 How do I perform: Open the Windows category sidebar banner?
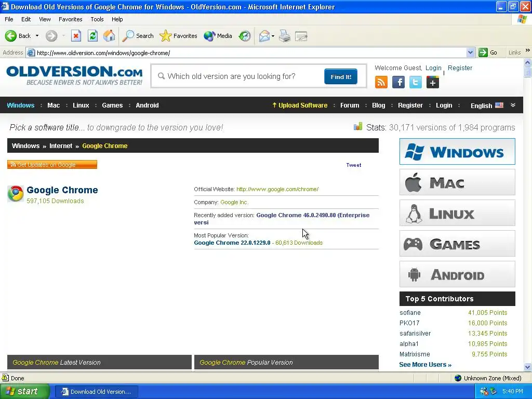point(457,151)
